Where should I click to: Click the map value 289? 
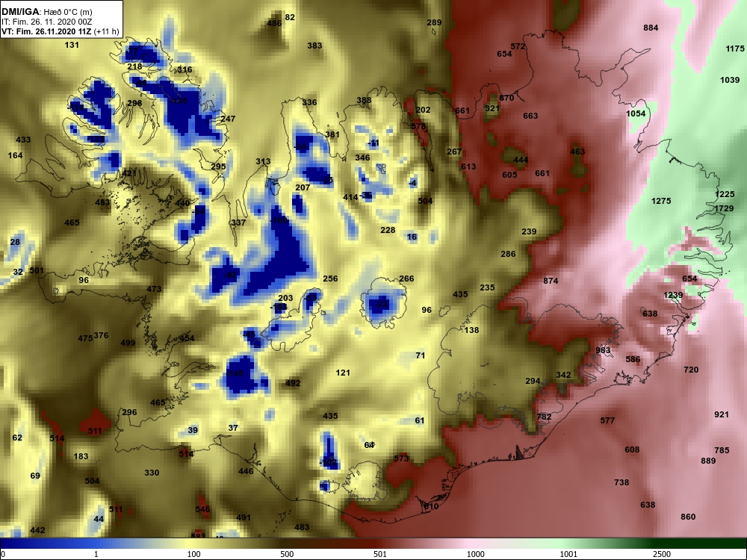434,22
